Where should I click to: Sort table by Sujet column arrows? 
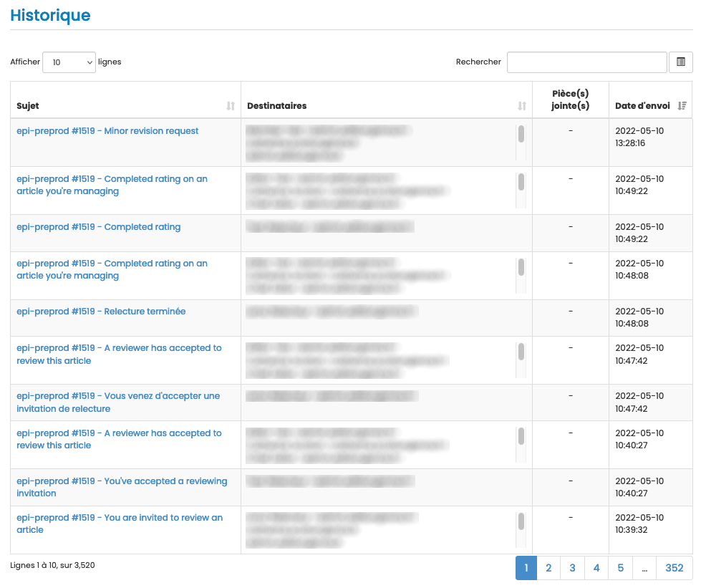point(231,106)
